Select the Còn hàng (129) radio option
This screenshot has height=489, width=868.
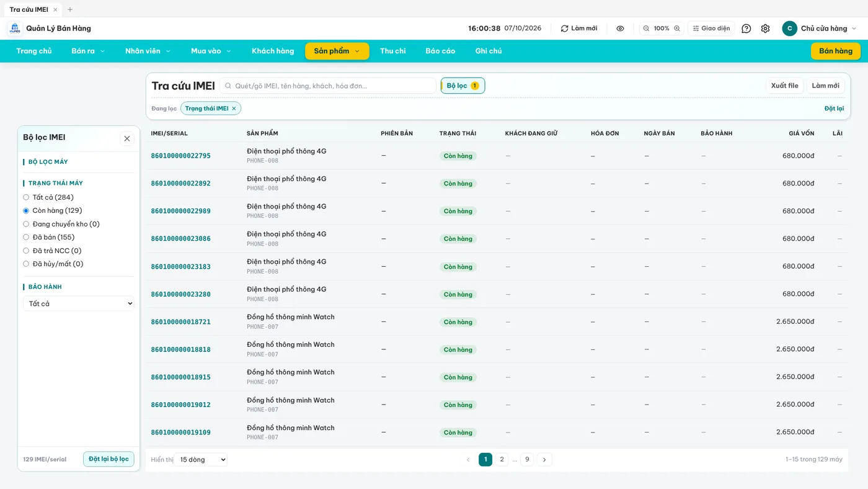tap(26, 211)
